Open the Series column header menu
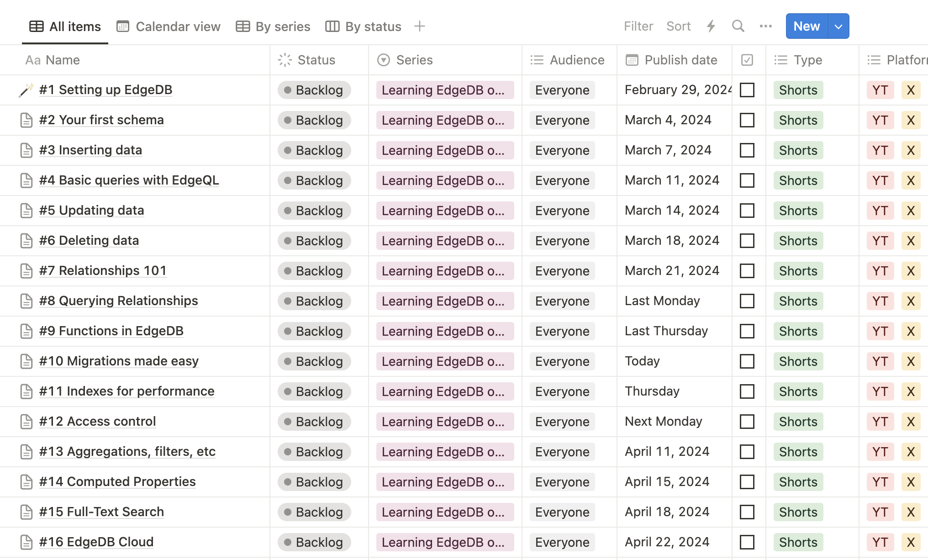Viewport: 928px width, 560px height. click(414, 60)
